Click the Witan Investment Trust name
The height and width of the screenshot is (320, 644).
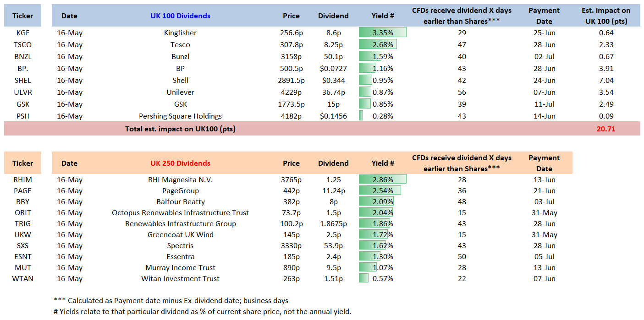[180, 279]
